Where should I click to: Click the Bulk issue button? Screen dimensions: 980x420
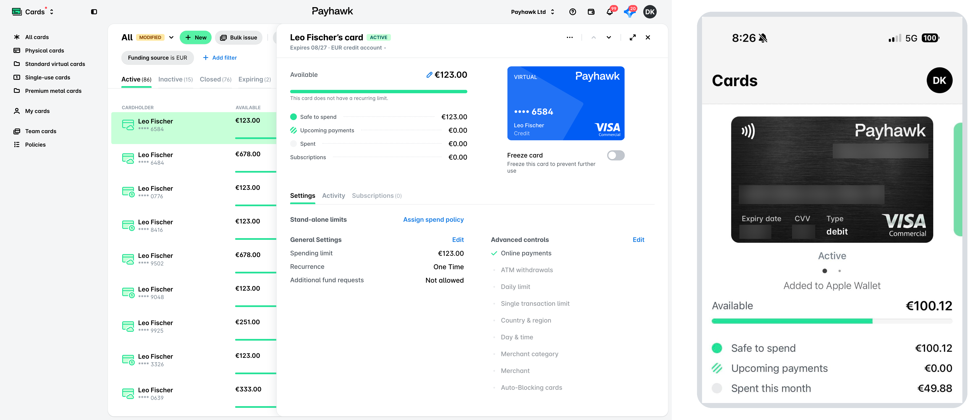(x=238, y=37)
